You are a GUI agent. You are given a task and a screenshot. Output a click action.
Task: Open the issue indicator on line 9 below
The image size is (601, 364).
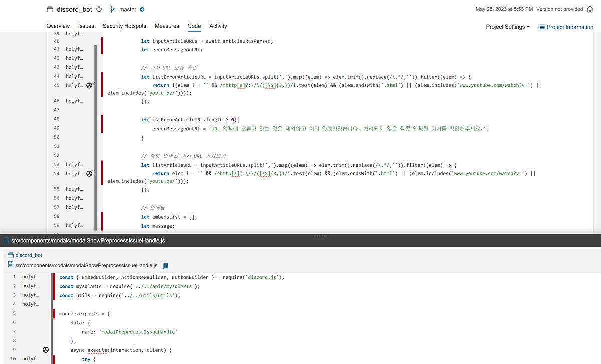[45, 350]
